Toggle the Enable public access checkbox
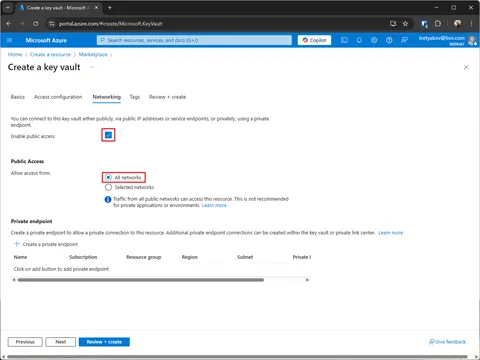The width and height of the screenshot is (480, 360). click(x=108, y=135)
